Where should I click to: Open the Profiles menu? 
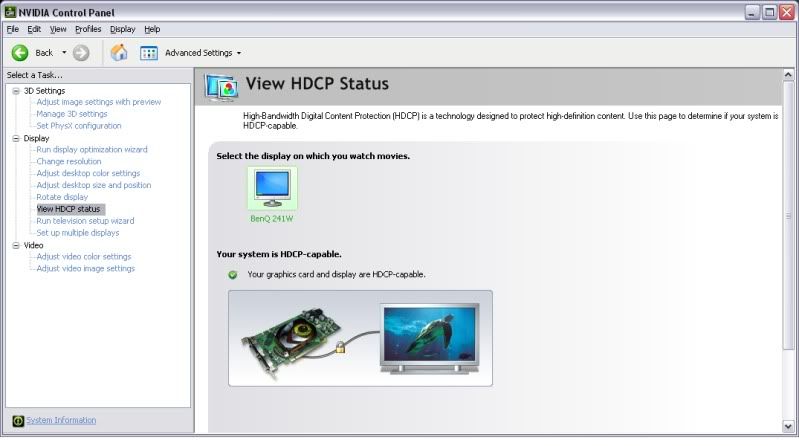(88, 29)
